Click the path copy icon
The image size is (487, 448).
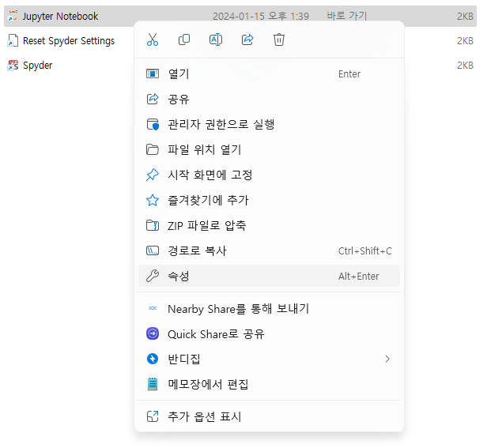click(x=153, y=250)
